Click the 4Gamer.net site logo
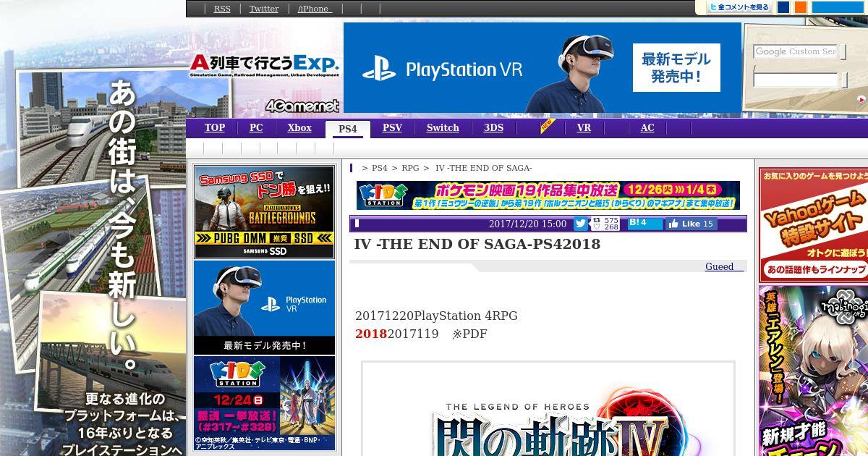This screenshot has height=456, width=868. coord(302,106)
